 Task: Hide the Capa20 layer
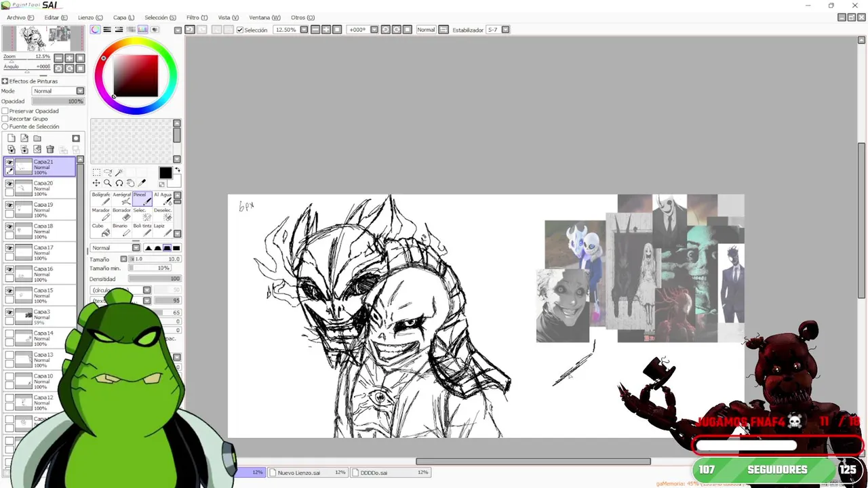coord(9,184)
